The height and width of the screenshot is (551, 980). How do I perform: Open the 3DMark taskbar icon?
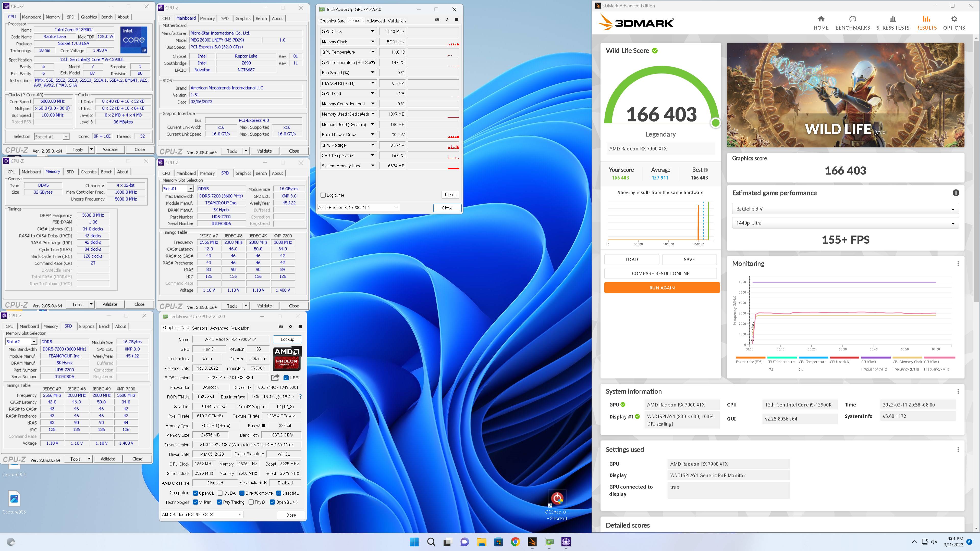pyautogui.click(x=532, y=542)
